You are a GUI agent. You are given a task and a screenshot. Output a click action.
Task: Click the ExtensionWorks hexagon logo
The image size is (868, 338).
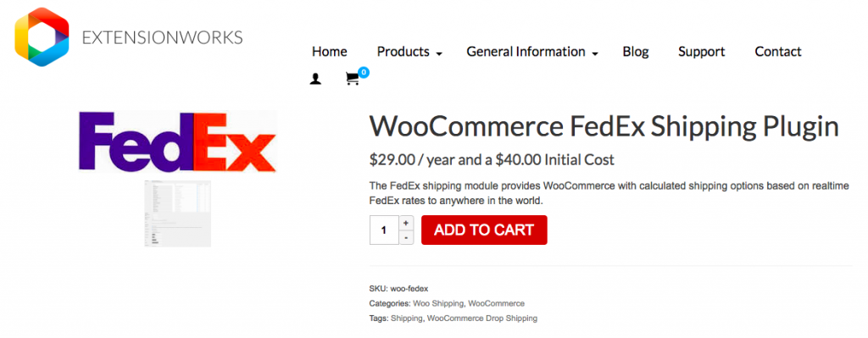pyautogui.click(x=42, y=37)
